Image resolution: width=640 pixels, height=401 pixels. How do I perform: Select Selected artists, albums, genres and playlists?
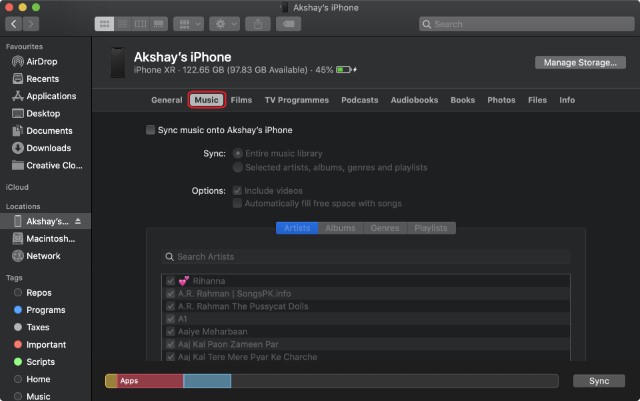[x=238, y=167]
